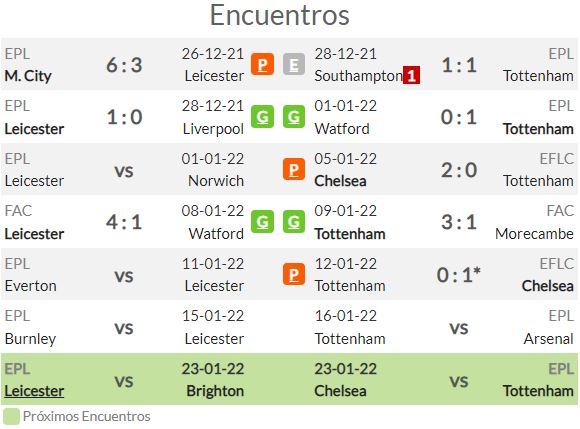This screenshot has height=429, width=580.
Task: Click the green Próximos Encuentros legend swatch
Action: click(11, 416)
